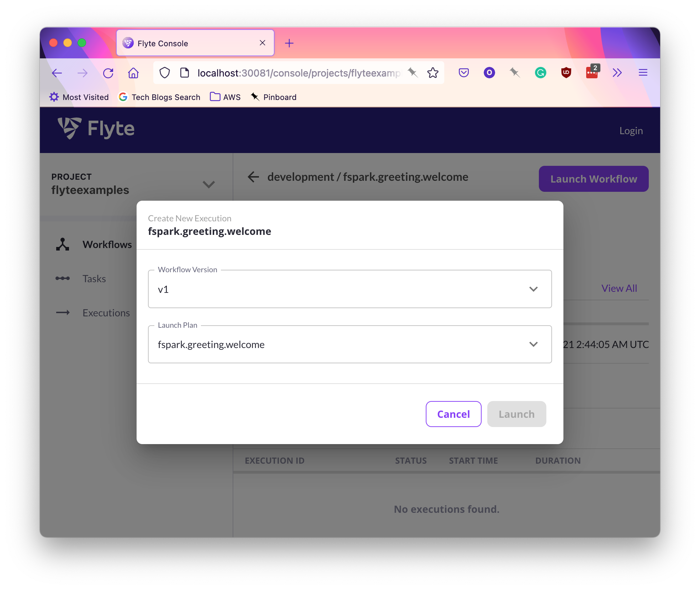The image size is (700, 590).
Task: Open the Launch Plan dropdown
Action: pos(534,344)
